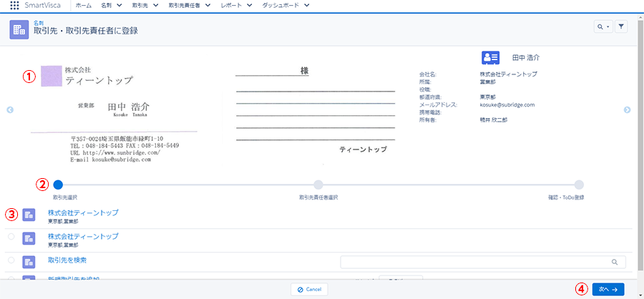
Task: Open the 取引先 navigation tab
Action: click(x=140, y=6)
